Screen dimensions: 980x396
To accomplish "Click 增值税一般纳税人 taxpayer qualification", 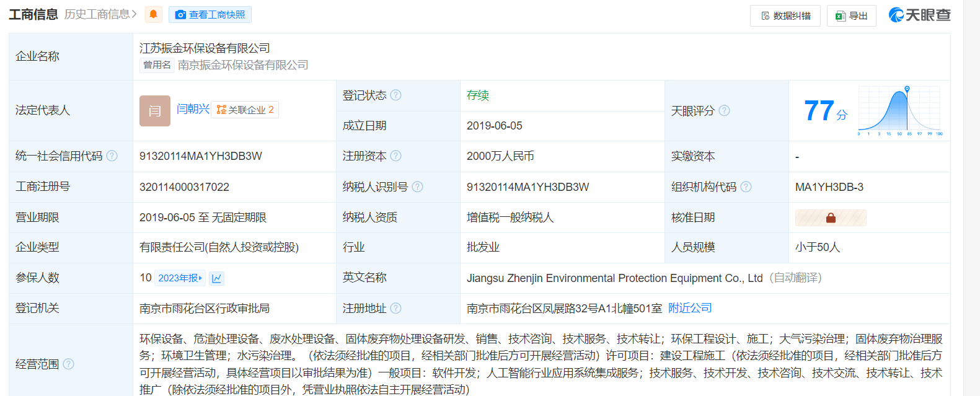I will (x=510, y=218).
